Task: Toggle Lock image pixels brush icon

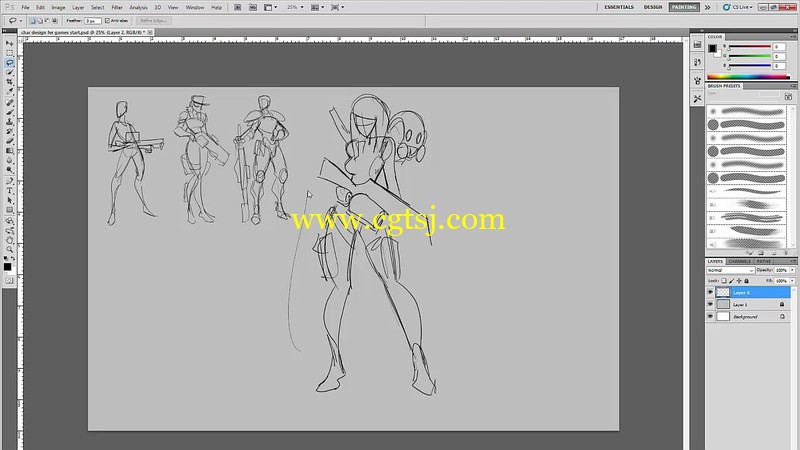Action: pyautogui.click(x=732, y=281)
